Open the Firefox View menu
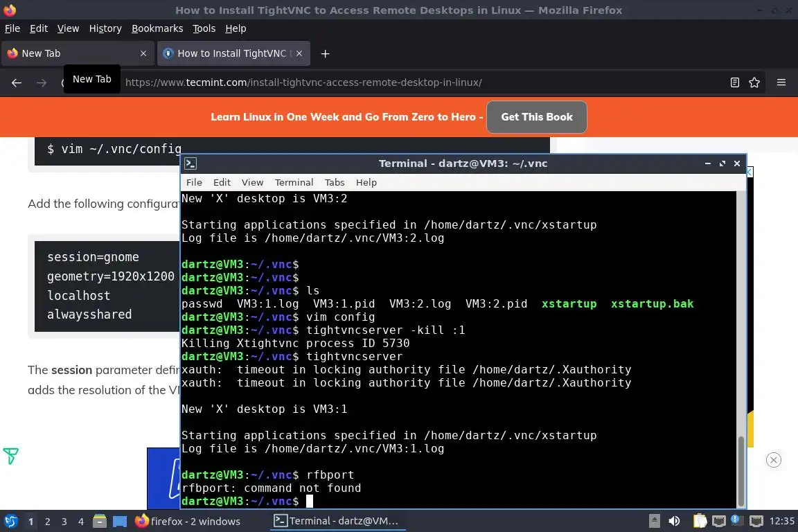Screen dimensions: 798x532 [x=68, y=28]
